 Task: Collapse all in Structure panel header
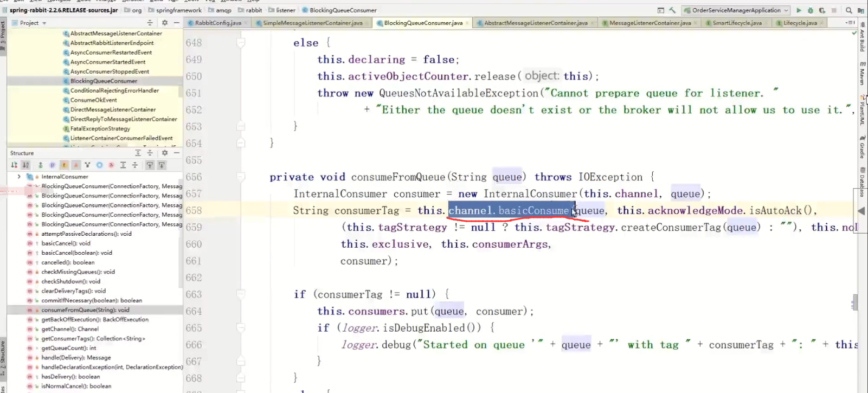point(150,153)
